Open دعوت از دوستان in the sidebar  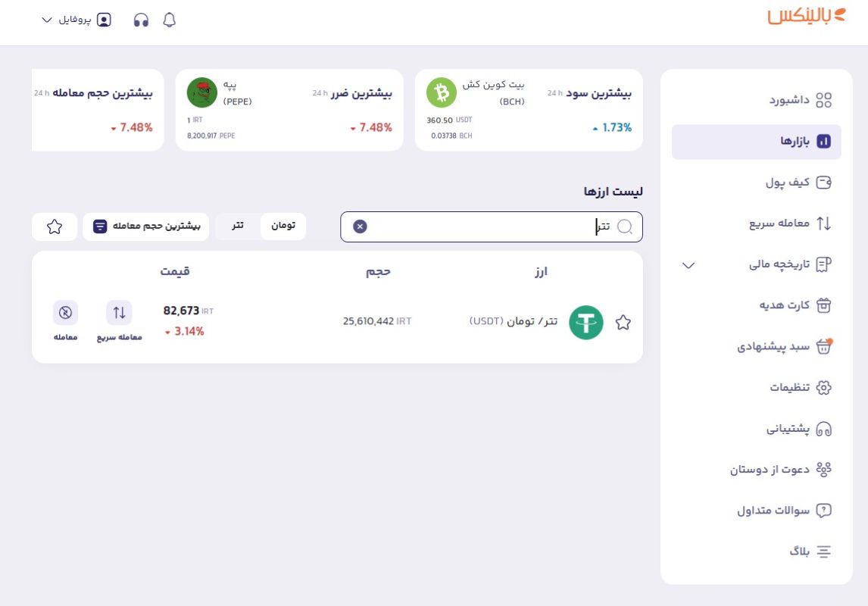tap(756, 470)
